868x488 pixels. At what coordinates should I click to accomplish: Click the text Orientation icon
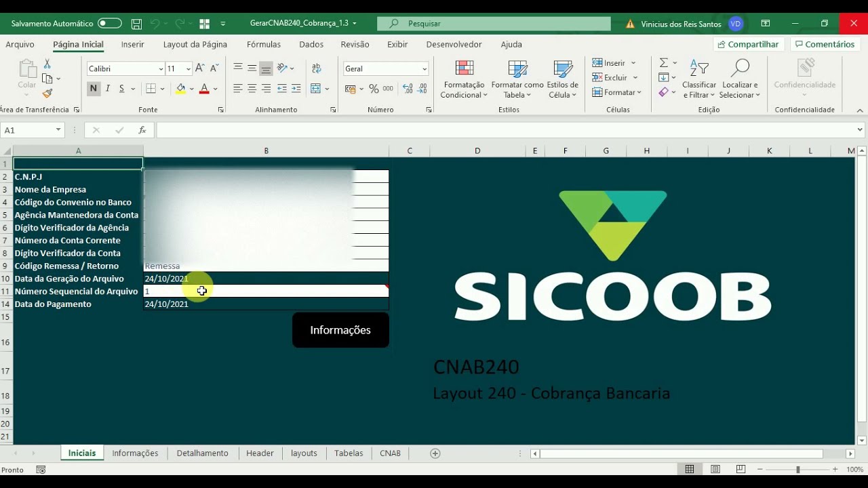point(283,68)
